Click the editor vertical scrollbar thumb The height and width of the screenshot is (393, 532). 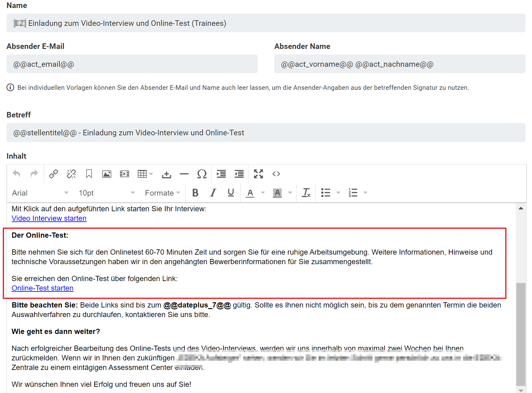click(x=521, y=334)
